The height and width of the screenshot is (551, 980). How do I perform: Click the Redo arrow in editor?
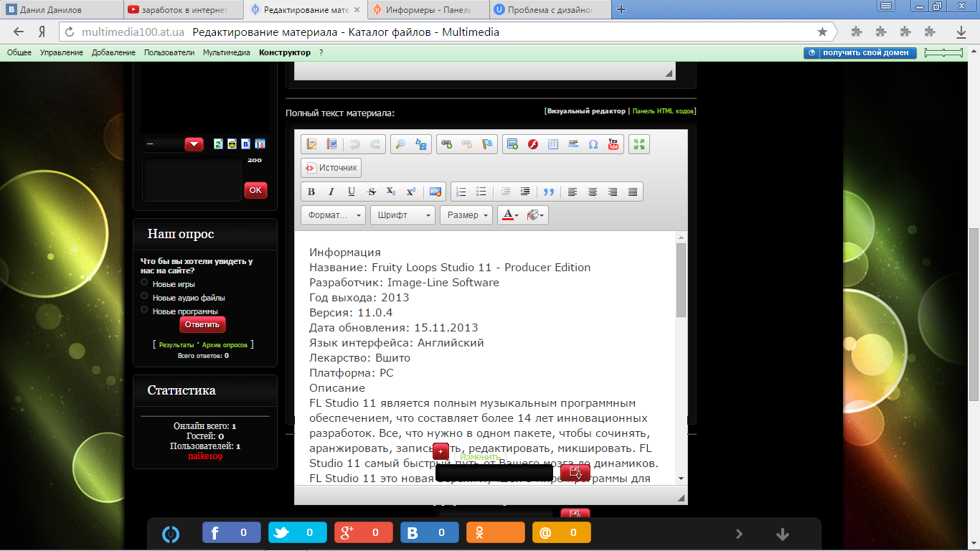(375, 144)
